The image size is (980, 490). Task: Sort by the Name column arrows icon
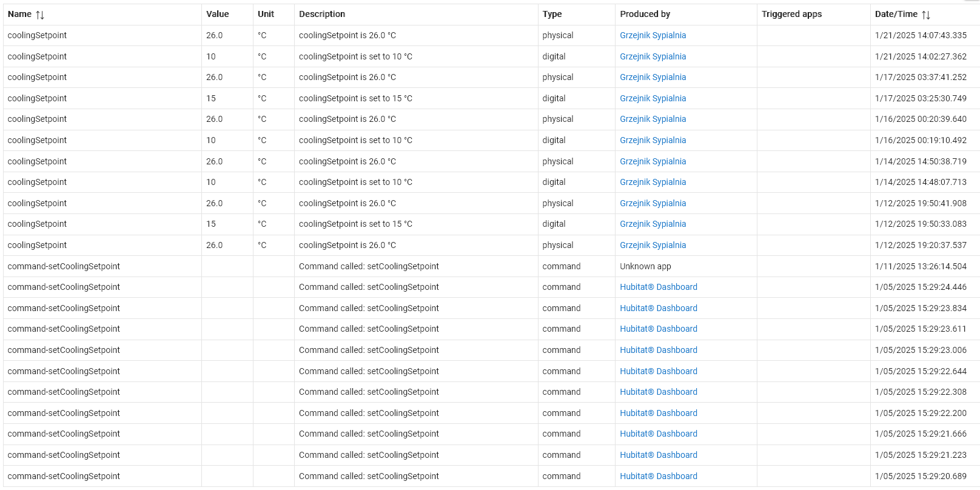point(40,15)
